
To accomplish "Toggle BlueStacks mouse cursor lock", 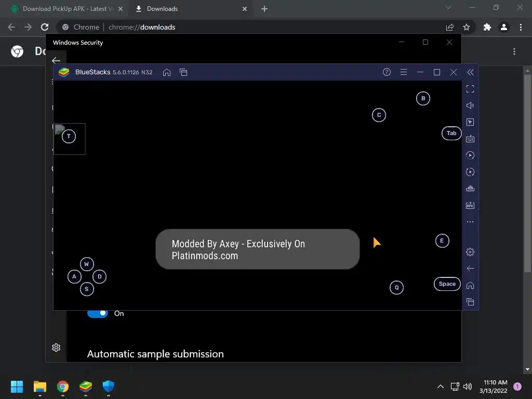I will coord(470,122).
